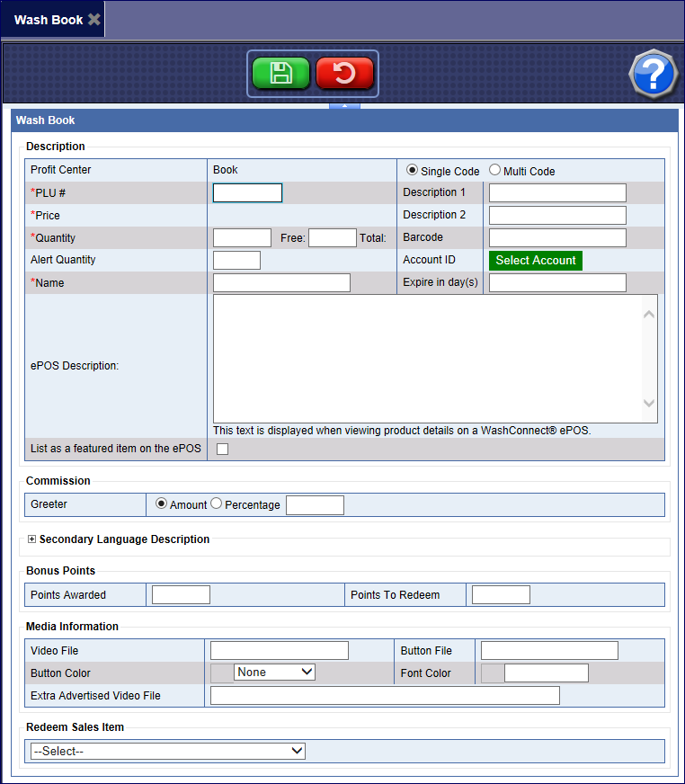Screen dimensions: 685x784
Task: Open the Button Color dropdown
Action: [274, 672]
